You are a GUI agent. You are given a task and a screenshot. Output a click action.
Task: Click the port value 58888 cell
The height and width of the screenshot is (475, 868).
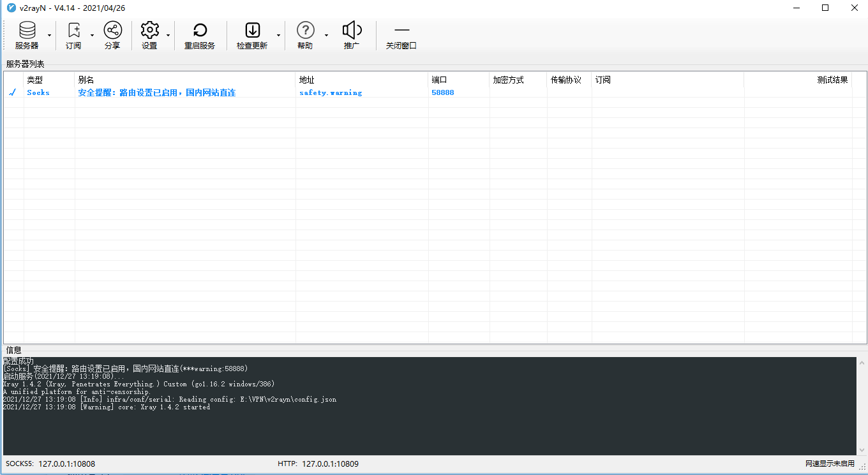443,92
